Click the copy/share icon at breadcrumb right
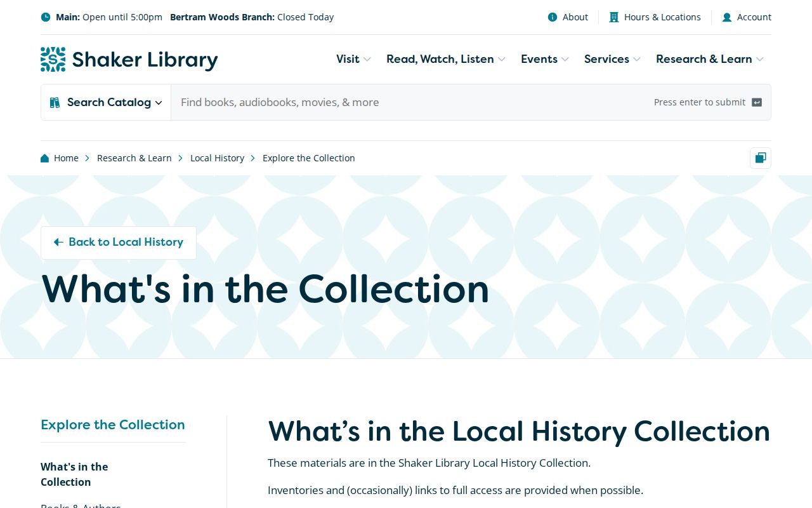This screenshot has width=812, height=508. pos(761,158)
